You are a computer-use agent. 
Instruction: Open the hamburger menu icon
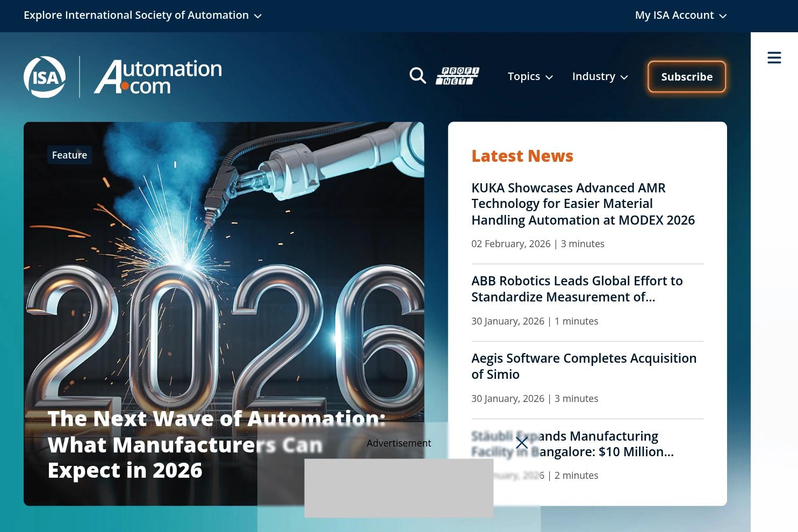click(774, 57)
